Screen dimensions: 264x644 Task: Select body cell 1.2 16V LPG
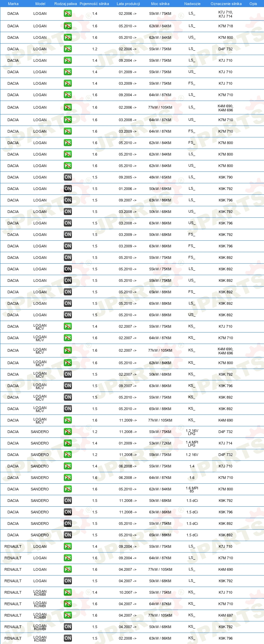coord(192,432)
